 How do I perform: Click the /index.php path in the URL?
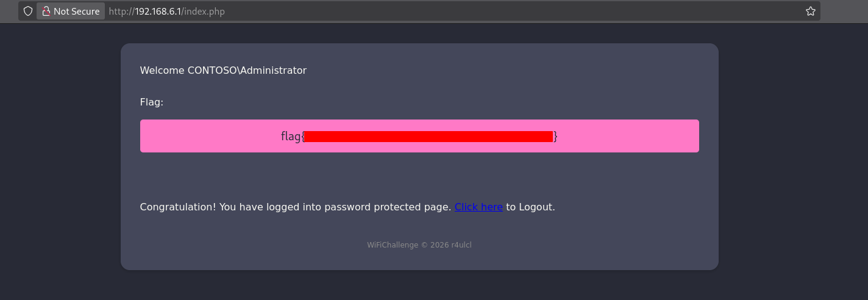(204, 11)
